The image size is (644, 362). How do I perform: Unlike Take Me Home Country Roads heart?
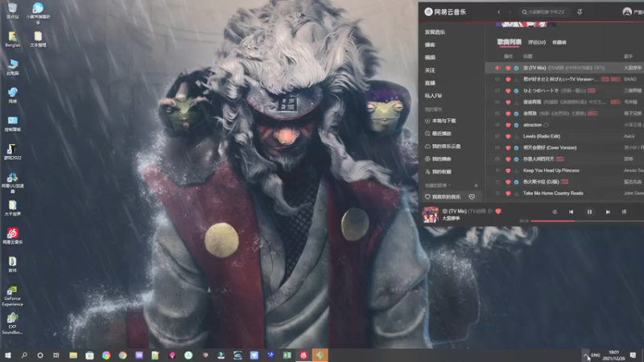(x=508, y=193)
